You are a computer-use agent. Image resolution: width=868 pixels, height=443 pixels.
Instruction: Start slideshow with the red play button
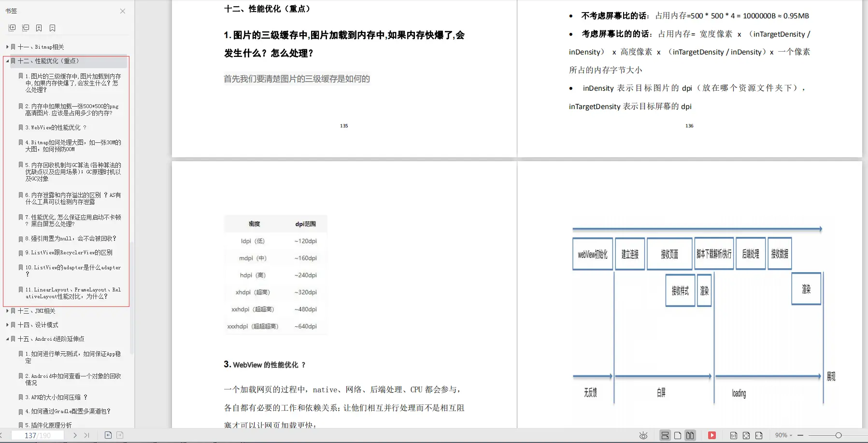pos(712,435)
